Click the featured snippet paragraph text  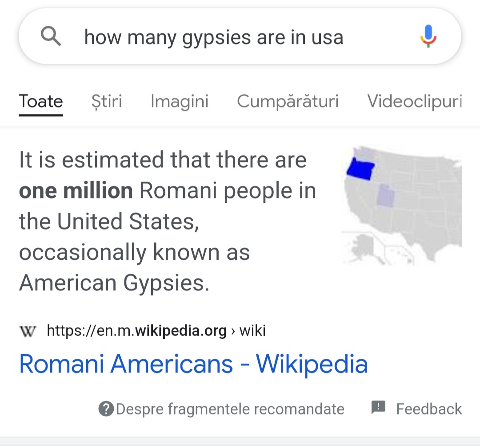click(x=168, y=221)
